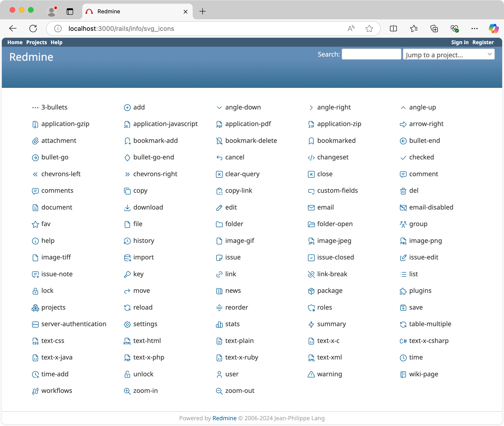
Task: Click the zoom-in magnifier icon
Action: pos(127,391)
